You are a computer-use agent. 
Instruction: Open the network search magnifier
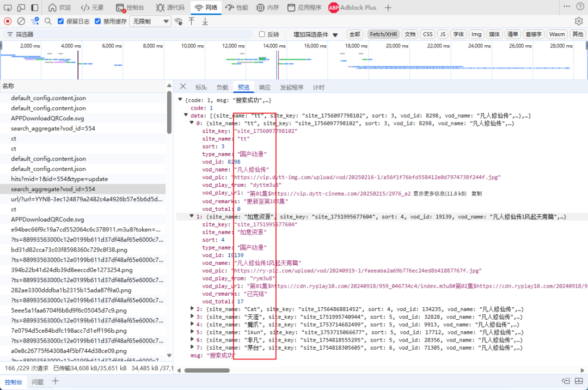click(48, 21)
